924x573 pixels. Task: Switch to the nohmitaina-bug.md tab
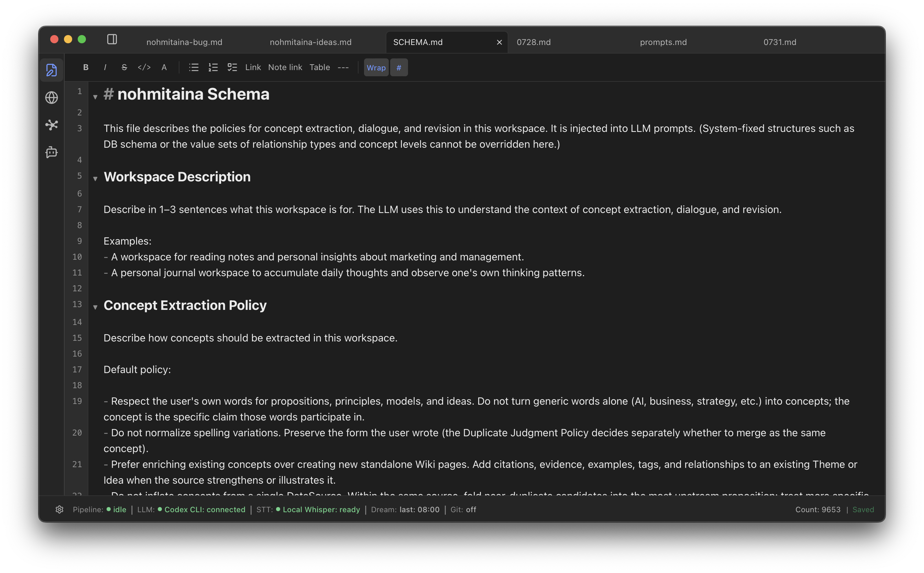184,42
